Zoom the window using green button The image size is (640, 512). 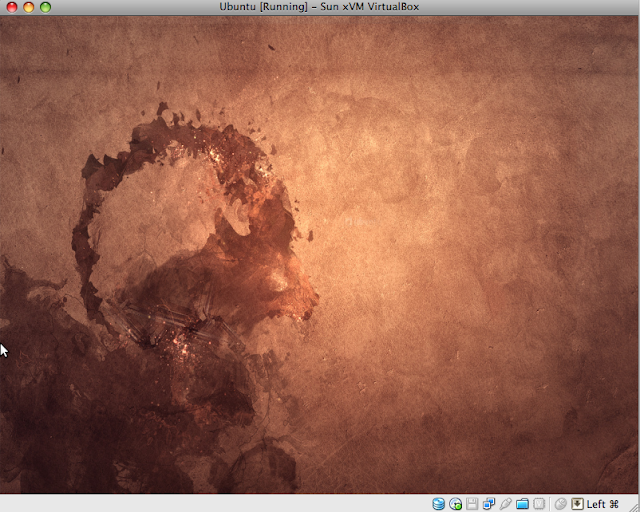coord(45,7)
